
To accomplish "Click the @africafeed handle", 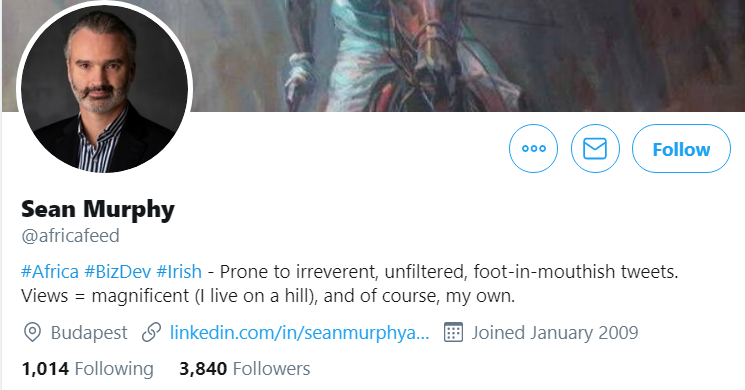I will click(x=70, y=236).
